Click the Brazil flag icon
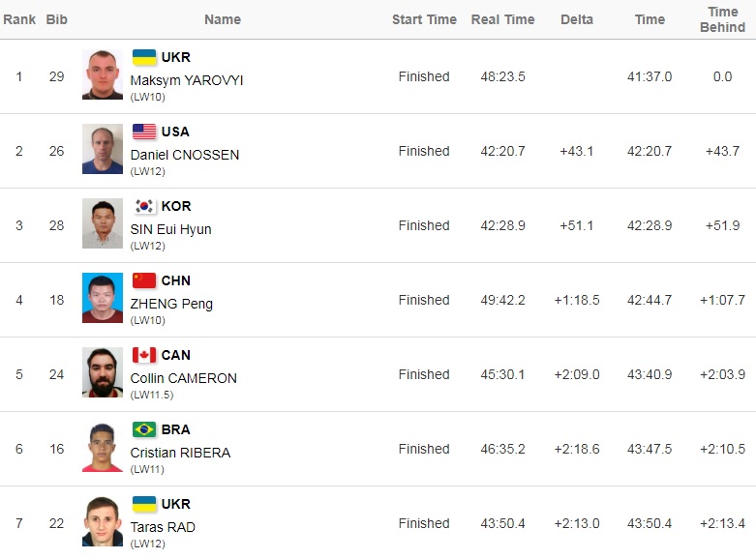 click(x=144, y=429)
